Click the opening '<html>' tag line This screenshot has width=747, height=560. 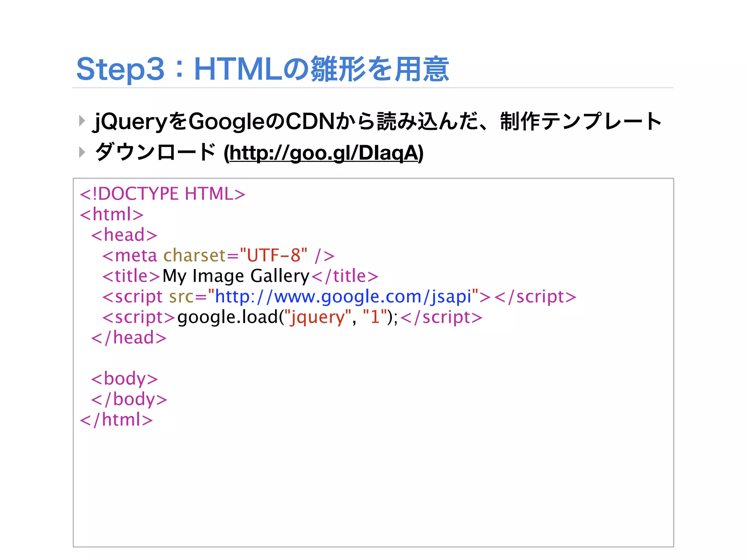click(112, 214)
